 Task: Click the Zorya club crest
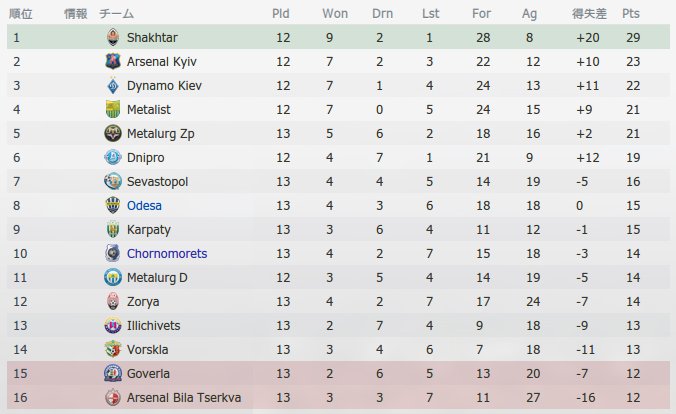pyautogui.click(x=113, y=301)
